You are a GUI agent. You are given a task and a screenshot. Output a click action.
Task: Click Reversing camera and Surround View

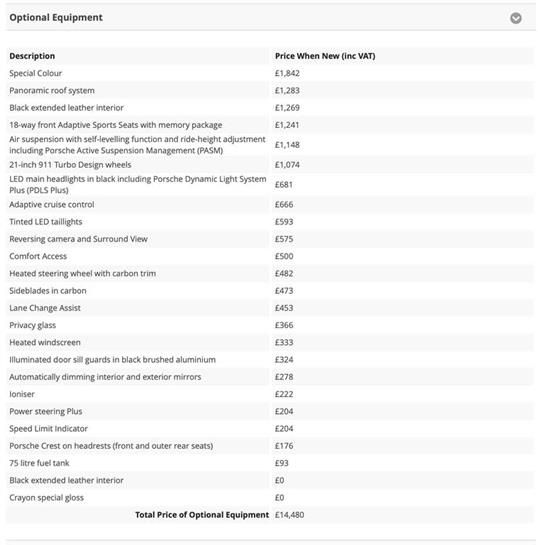[x=79, y=239]
